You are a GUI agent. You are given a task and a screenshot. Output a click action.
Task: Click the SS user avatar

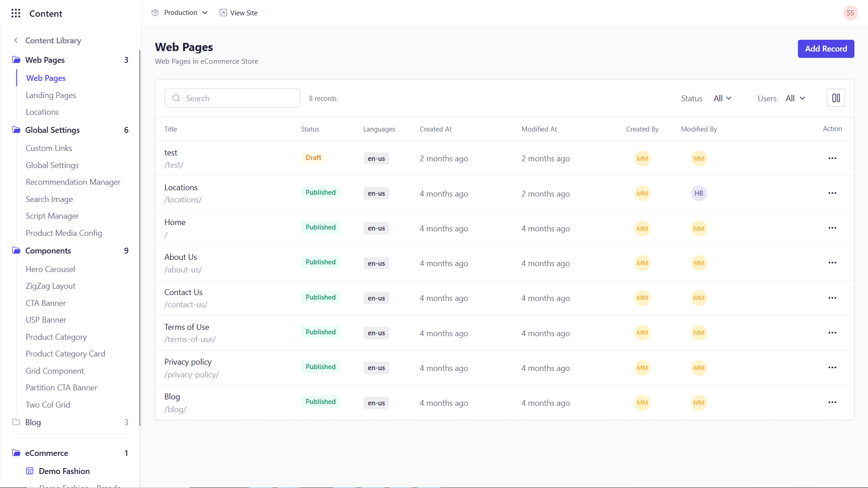pyautogui.click(x=850, y=13)
